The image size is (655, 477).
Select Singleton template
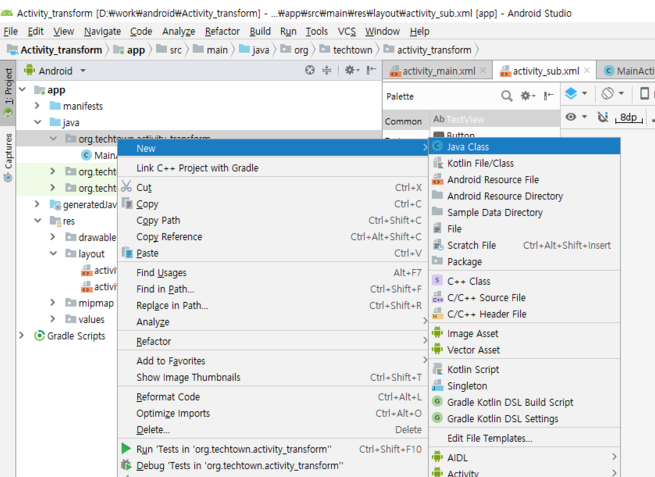[524, 386]
